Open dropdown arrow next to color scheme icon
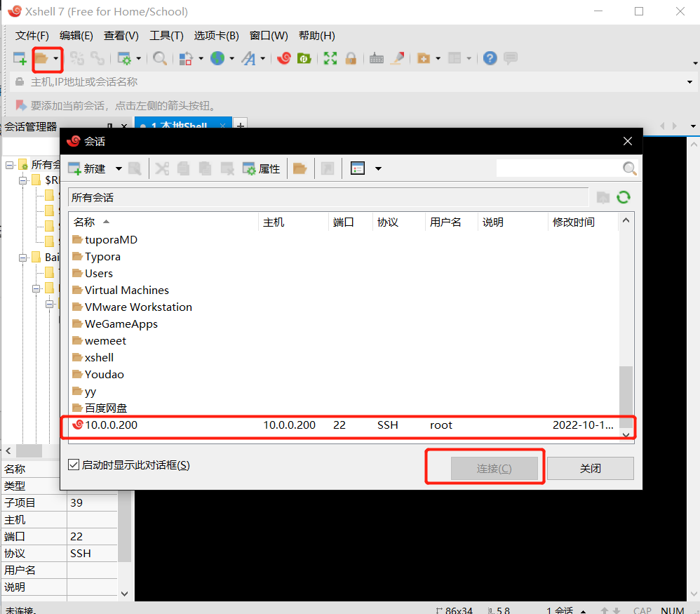The image size is (700, 614). (x=201, y=58)
